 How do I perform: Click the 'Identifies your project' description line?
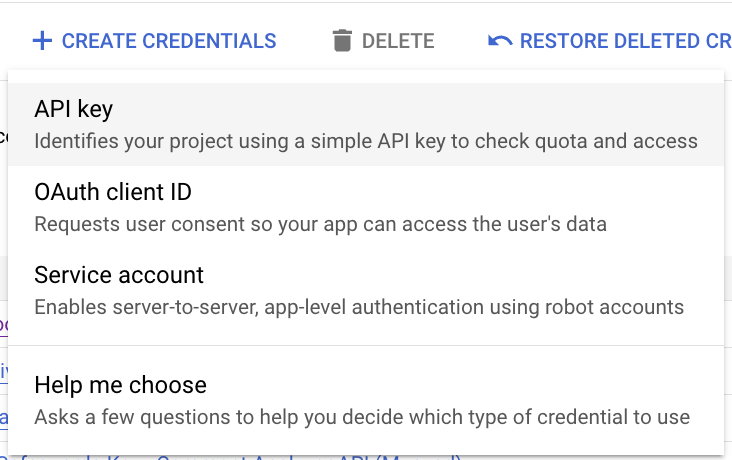coord(366,141)
